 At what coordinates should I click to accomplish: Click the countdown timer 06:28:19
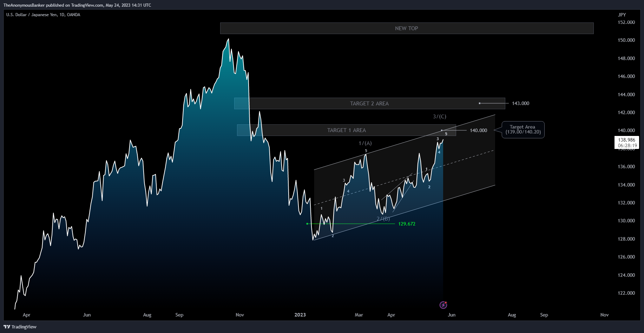pos(627,145)
